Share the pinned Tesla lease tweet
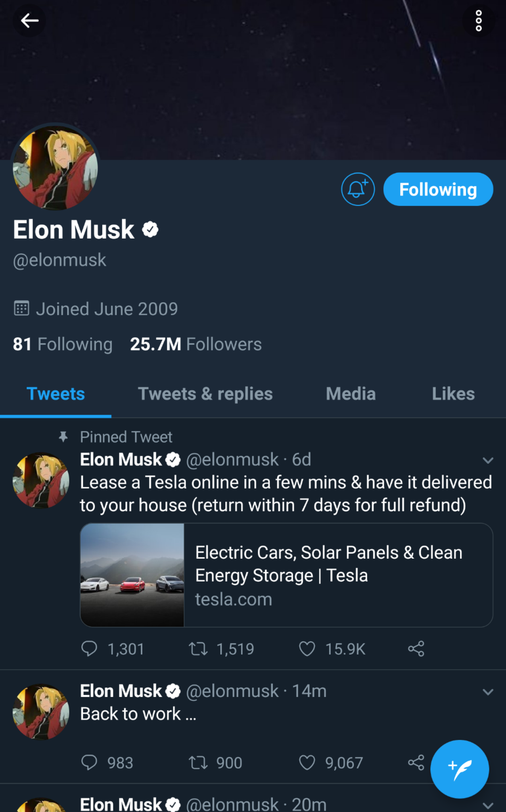This screenshot has width=506, height=812. pos(416,649)
